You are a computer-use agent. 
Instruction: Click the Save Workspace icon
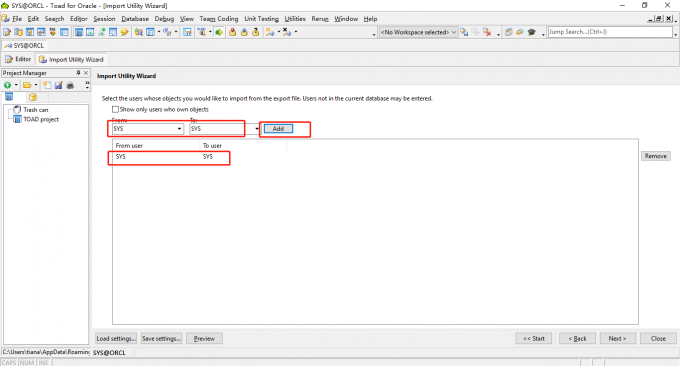pyautogui.click(x=464, y=32)
